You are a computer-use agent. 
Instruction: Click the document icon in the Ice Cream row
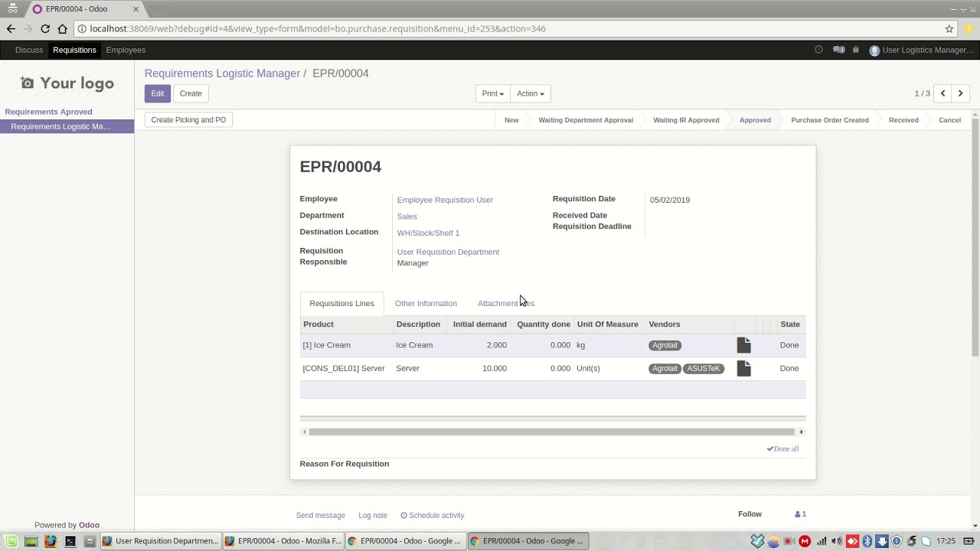[x=743, y=345]
